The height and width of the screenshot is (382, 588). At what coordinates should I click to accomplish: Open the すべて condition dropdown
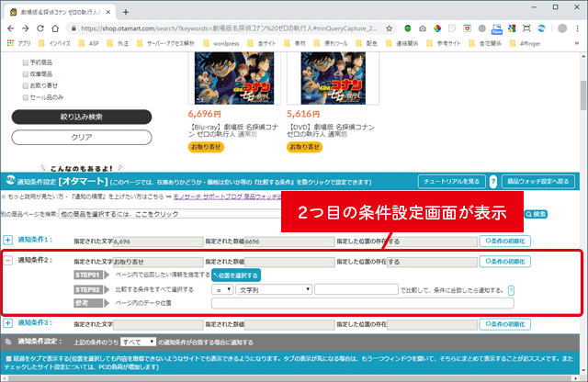click(x=138, y=342)
